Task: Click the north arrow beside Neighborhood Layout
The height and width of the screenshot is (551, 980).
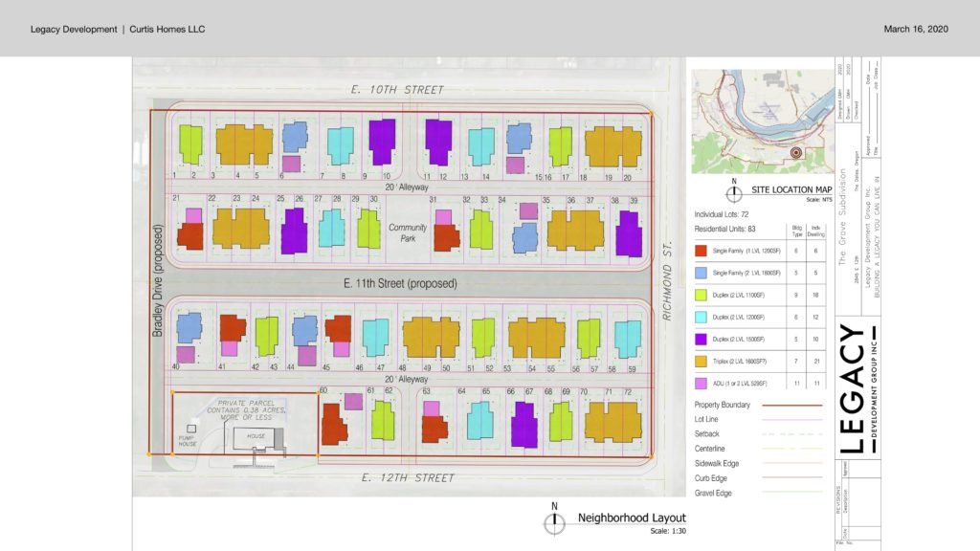Action: 554,523
